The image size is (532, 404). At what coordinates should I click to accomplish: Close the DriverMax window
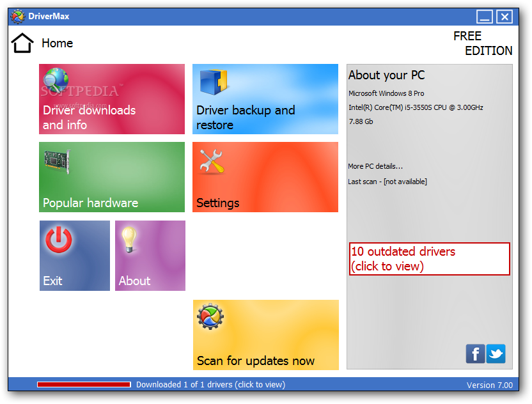(505, 17)
